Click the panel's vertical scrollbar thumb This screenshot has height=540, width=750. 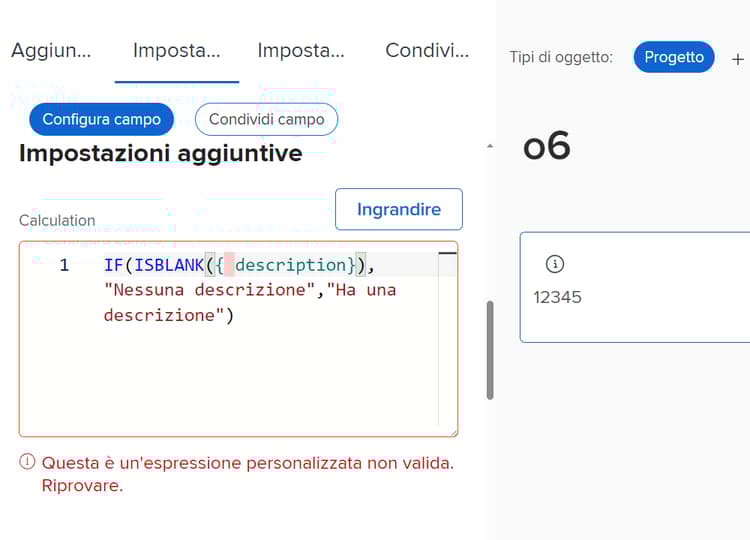pyautogui.click(x=490, y=350)
